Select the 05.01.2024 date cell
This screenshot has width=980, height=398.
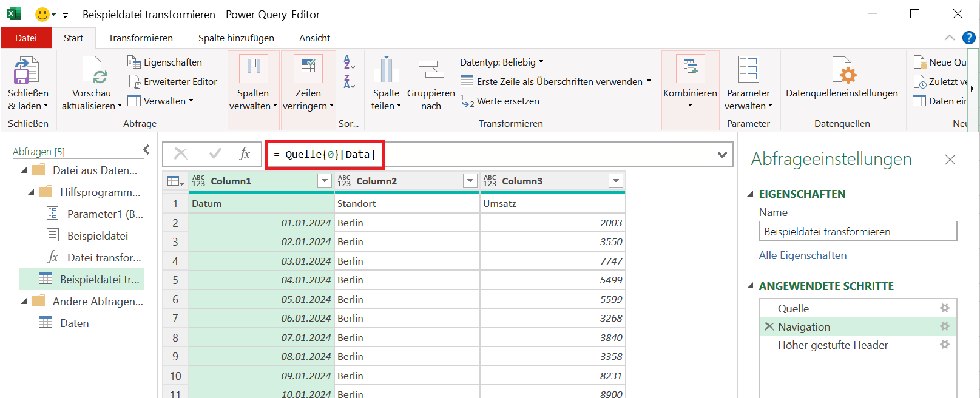click(262, 299)
